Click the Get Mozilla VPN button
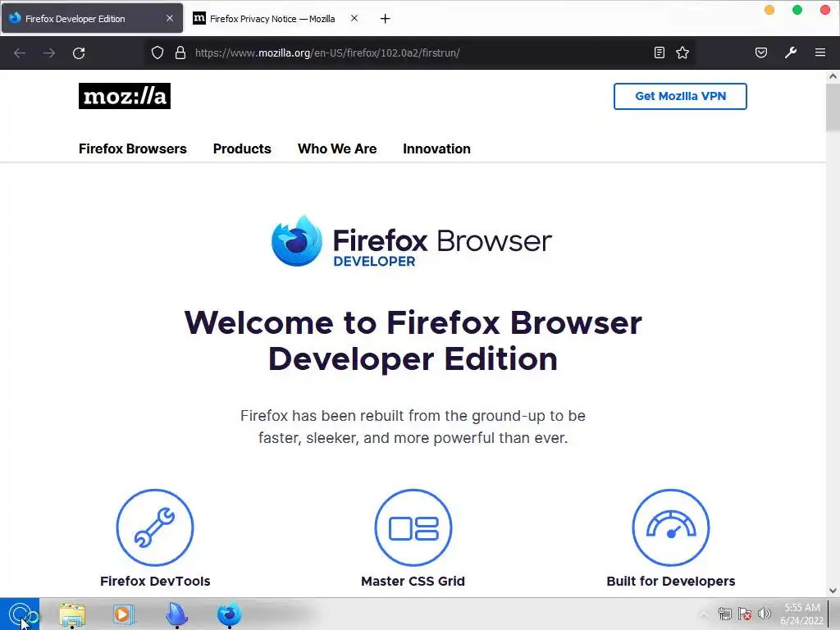The width and height of the screenshot is (840, 630). click(x=680, y=97)
